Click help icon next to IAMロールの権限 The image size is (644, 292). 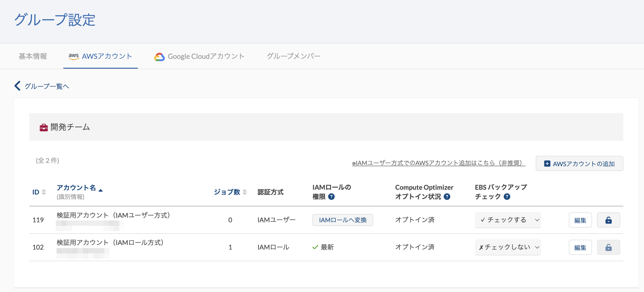tap(331, 197)
